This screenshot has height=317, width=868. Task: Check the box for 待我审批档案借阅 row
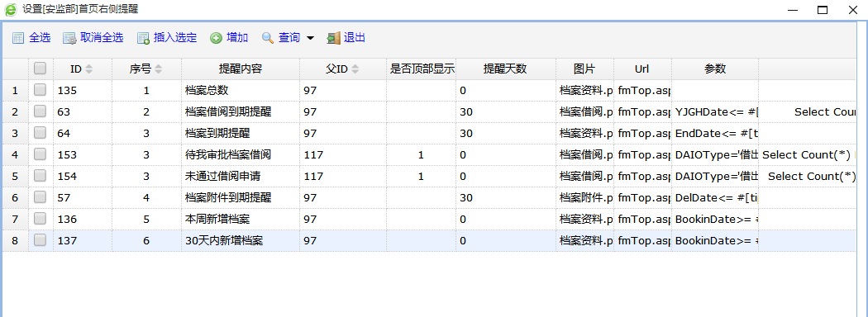tap(40, 155)
